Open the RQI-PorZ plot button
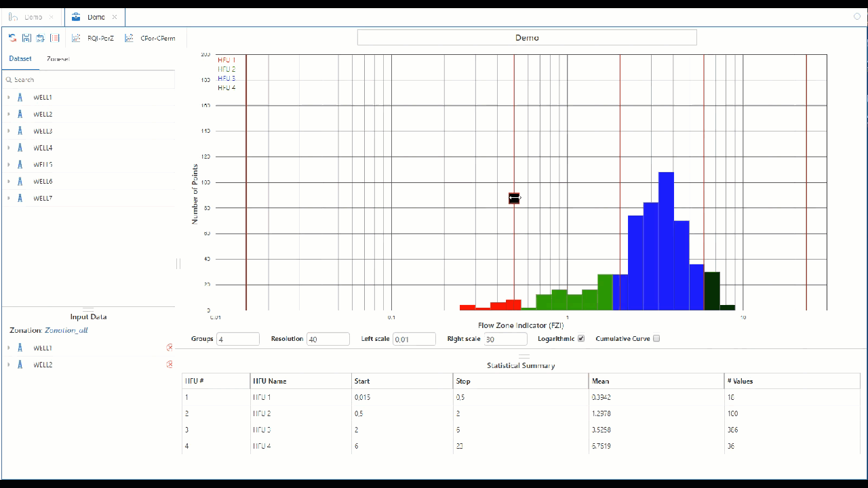Screen dimensions: 868x488 [x=93, y=38]
